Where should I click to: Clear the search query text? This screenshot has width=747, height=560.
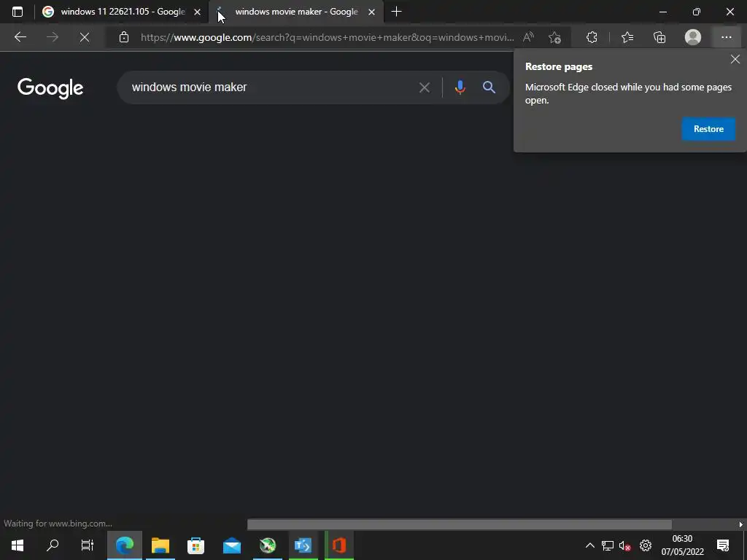(424, 87)
